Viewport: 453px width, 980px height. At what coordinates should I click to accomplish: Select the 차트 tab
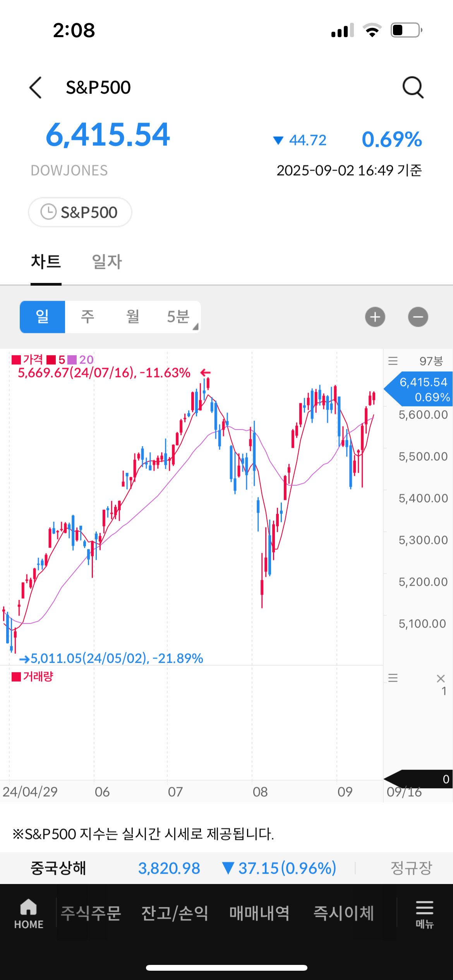tap(46, 262)
